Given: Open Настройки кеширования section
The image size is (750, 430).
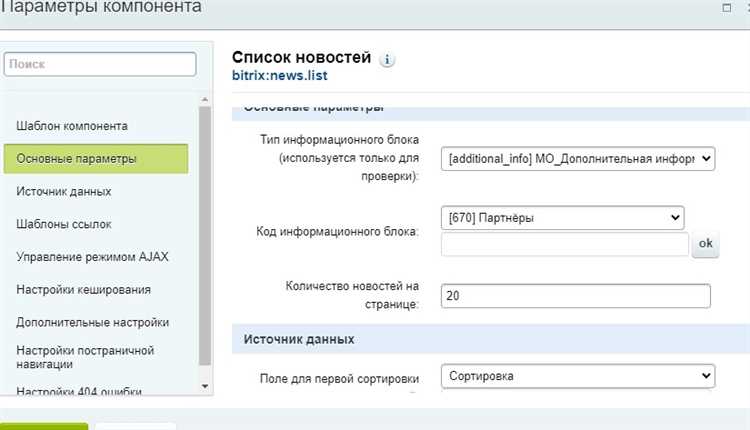Looking at the screenshot, I should [x=83, y=289].
